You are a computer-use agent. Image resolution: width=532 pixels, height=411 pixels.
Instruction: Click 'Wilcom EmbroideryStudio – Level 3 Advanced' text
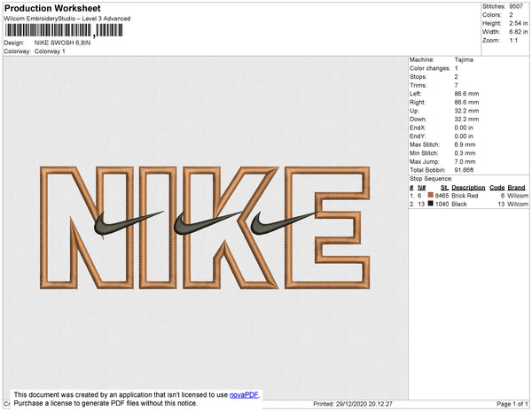point(67,19)
